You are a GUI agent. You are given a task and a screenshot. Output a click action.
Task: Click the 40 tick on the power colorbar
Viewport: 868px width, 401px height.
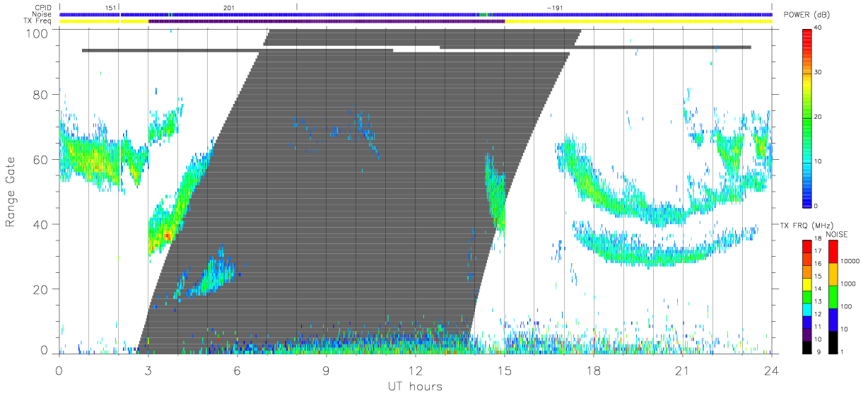click(x=819, y=28)
